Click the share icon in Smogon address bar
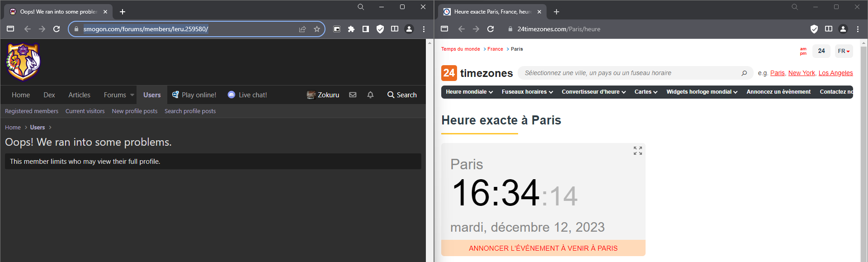The height and width of the screenshot is (262, 868). (x=302, y=29)
